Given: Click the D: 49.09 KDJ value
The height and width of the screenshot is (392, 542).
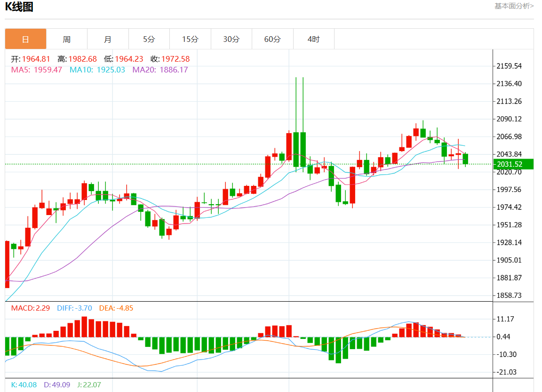Looking at the screenshot, I should pos(57,385).
